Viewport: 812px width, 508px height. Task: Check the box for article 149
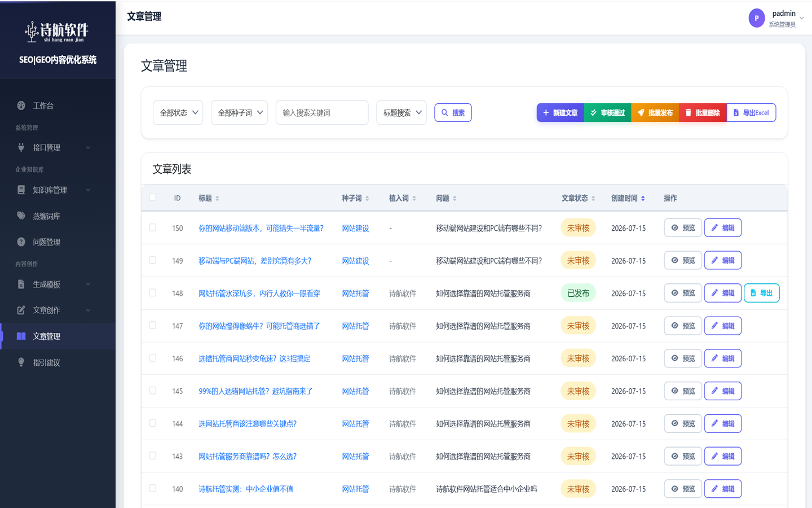(x=152, y=260)
